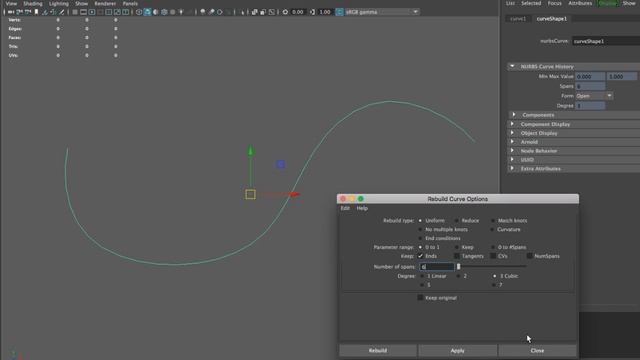Image resolution: width=640 pixels, height=360 pixels.
Task: Select the Curvature rebuild type
Action: 492,229
